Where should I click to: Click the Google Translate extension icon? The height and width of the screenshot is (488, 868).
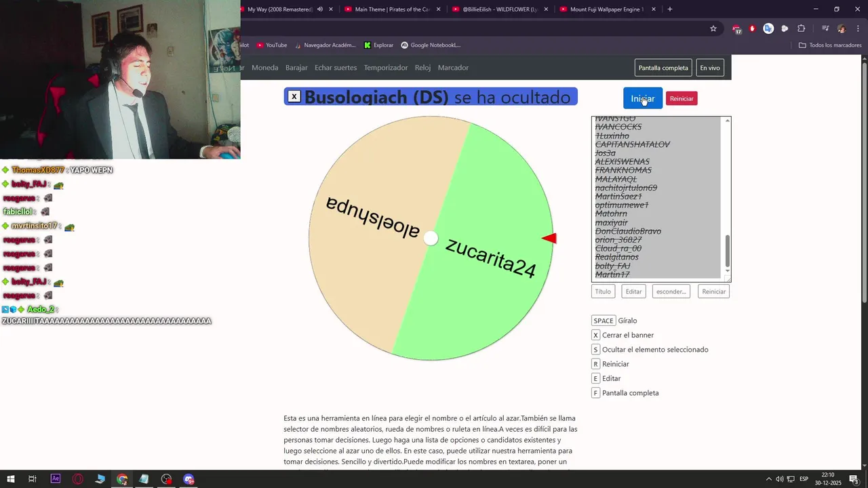tap(768, 28)
